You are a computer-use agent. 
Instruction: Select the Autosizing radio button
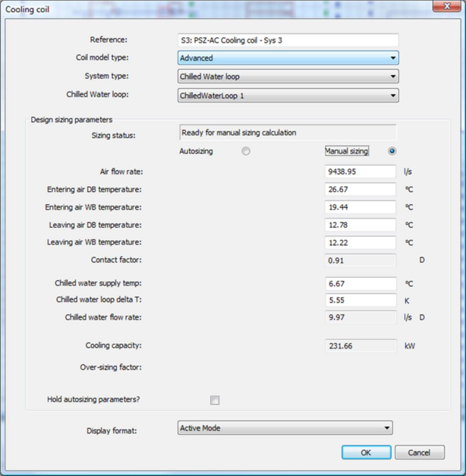(246, 151)
